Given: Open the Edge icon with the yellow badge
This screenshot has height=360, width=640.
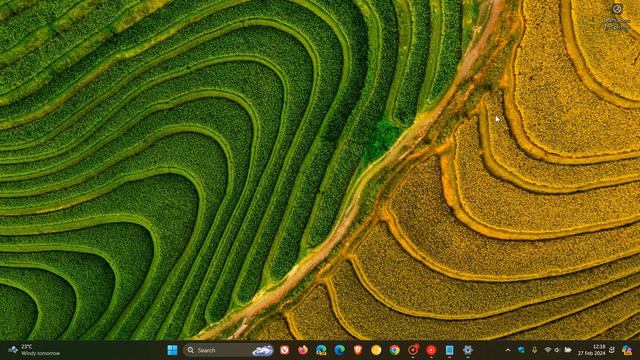Looking at the screenshot, I should (321, 350).
